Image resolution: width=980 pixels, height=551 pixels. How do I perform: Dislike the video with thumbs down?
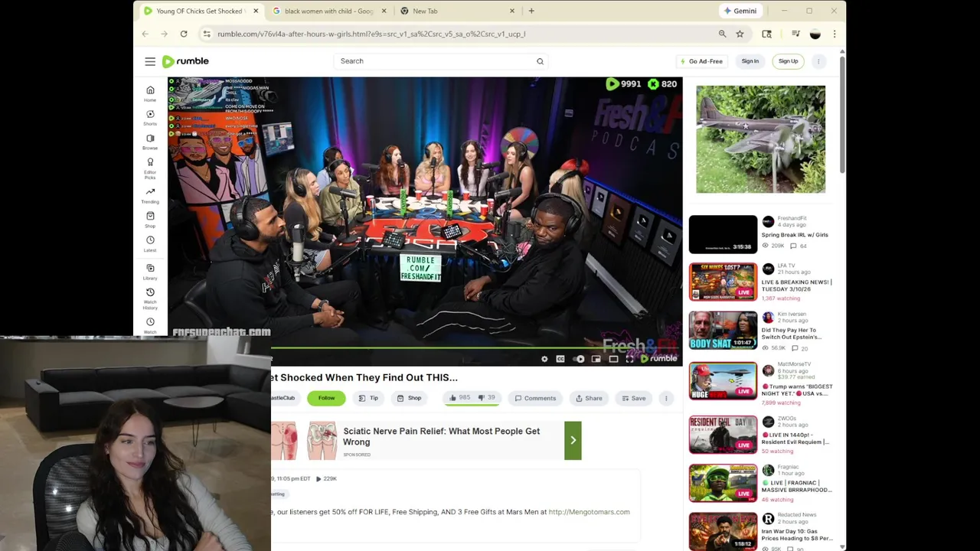(488, 398)
